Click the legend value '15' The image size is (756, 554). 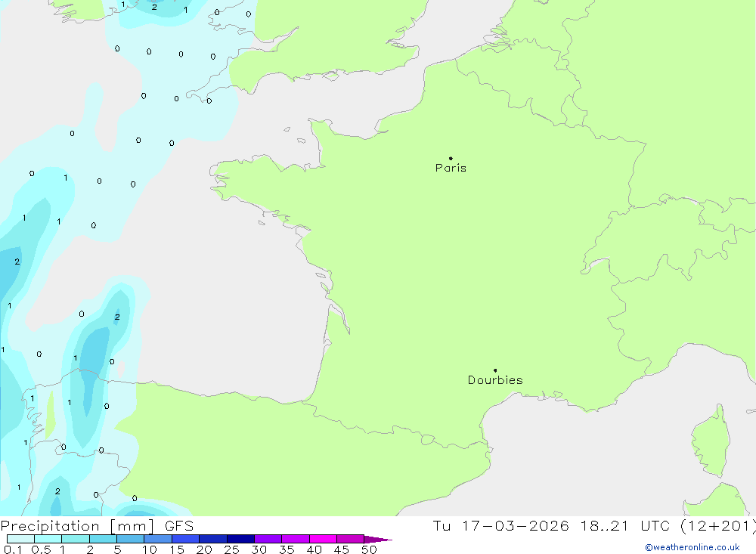177,549
